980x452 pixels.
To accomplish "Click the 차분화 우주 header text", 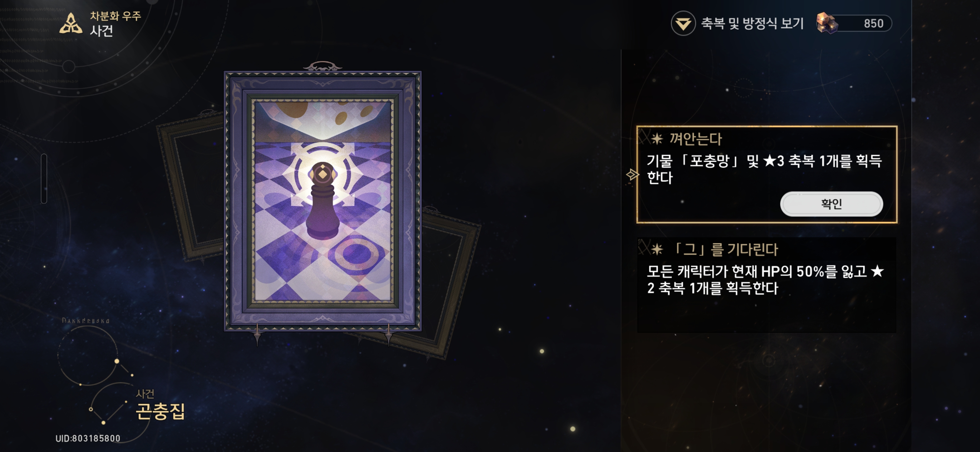I will pos(115,16).
